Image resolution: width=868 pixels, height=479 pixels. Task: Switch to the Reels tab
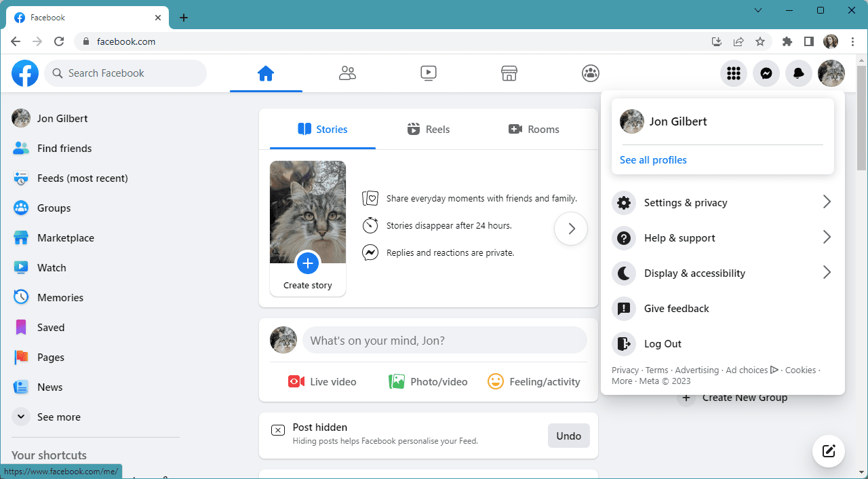(x=428, y=130)
